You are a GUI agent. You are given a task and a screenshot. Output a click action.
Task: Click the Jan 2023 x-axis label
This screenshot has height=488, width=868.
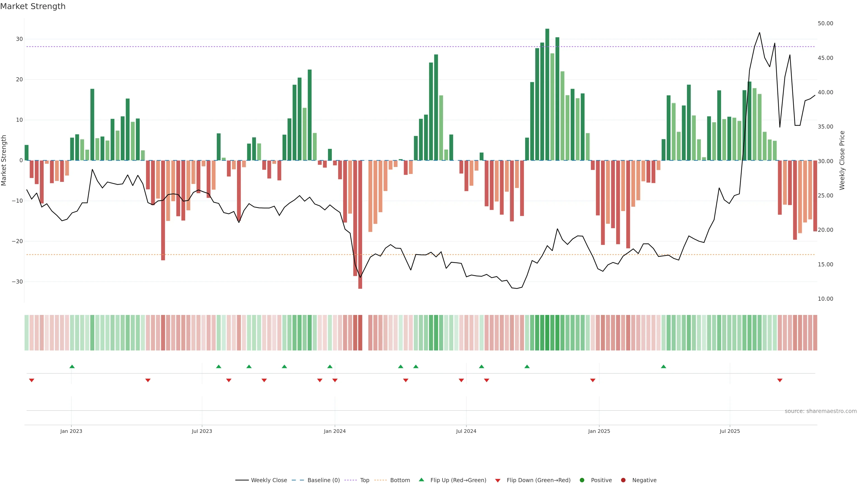[x=71, y=431]
